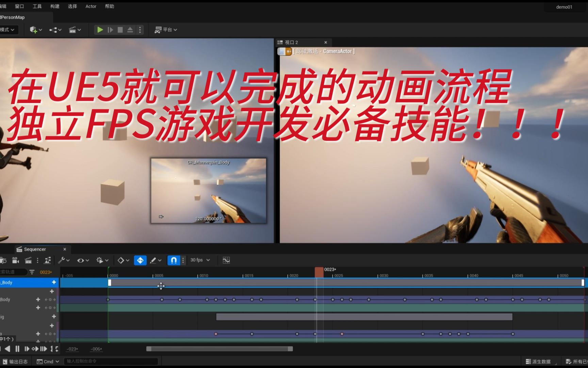The width and height of the screenshot is (588, 368).
Task: Click the cinematics clapperboard icon in the toolbar
Action: pyautogui.click(x=73, y=30)
